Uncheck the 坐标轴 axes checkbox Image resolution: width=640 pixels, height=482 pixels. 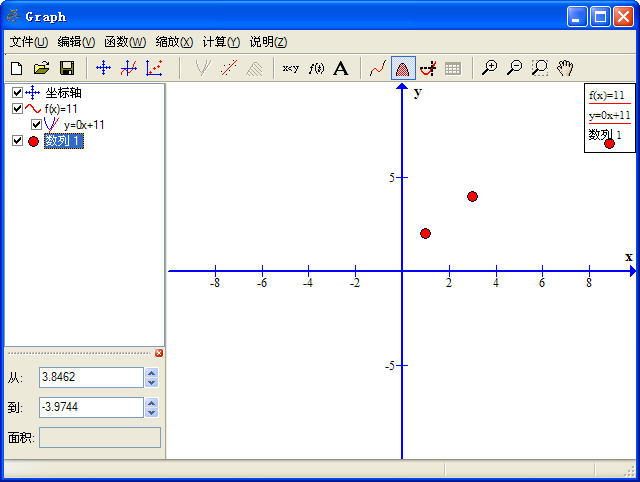tap(17, 93)
